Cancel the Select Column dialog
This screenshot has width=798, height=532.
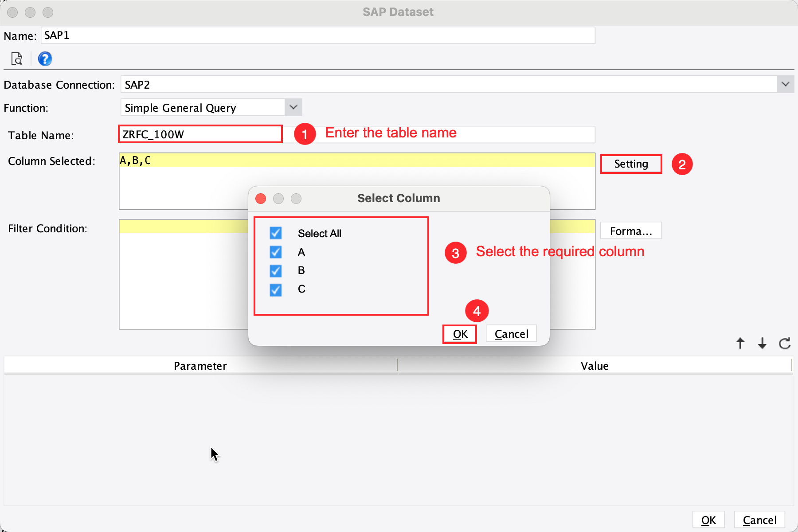(511, 334)
